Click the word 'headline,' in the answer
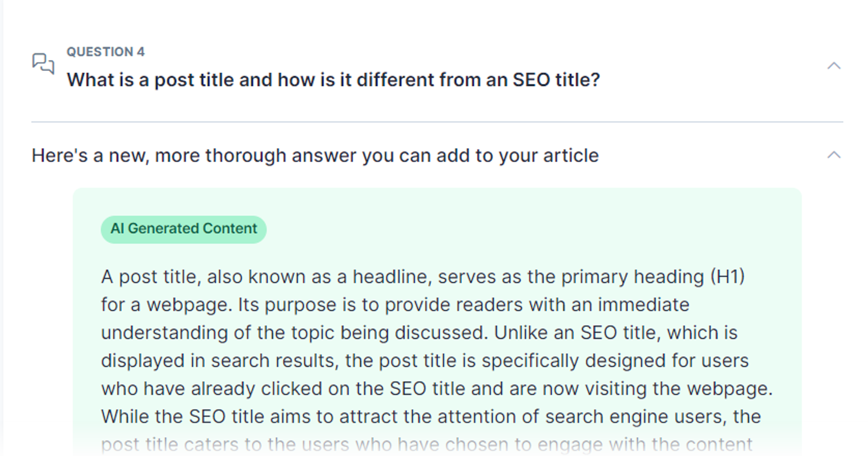868x457 pixels. [x=392, y=277]
